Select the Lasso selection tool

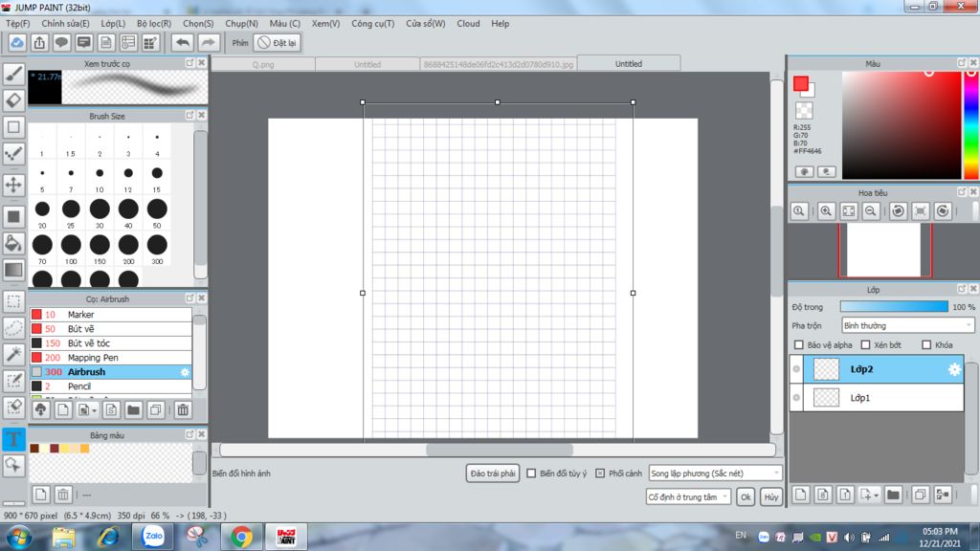(13, 328)
